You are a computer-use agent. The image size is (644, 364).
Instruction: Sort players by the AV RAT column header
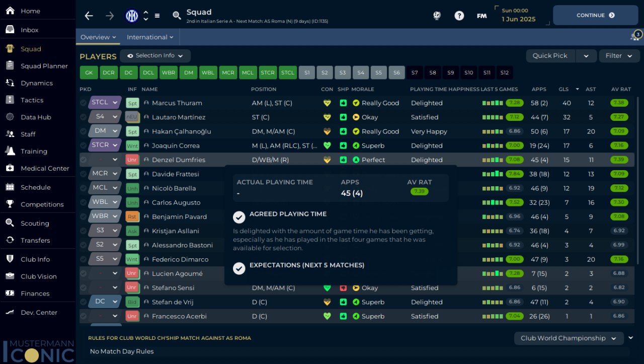621,89
